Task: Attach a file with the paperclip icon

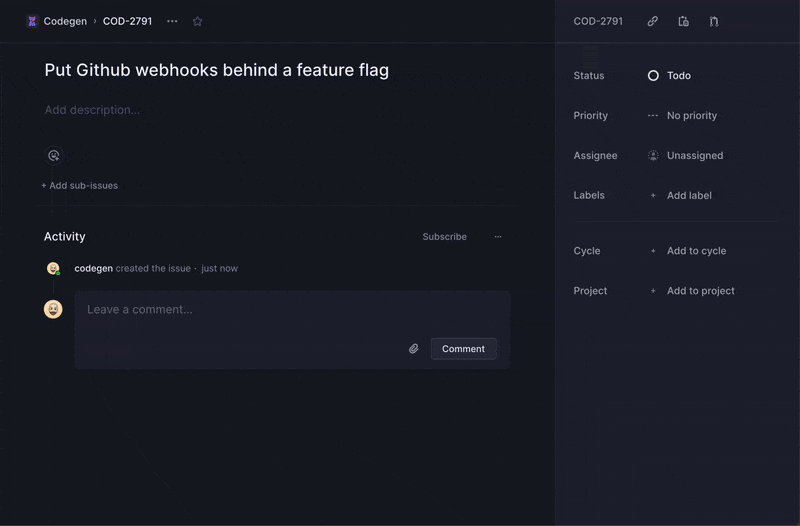Action: [x=414, y=349]
